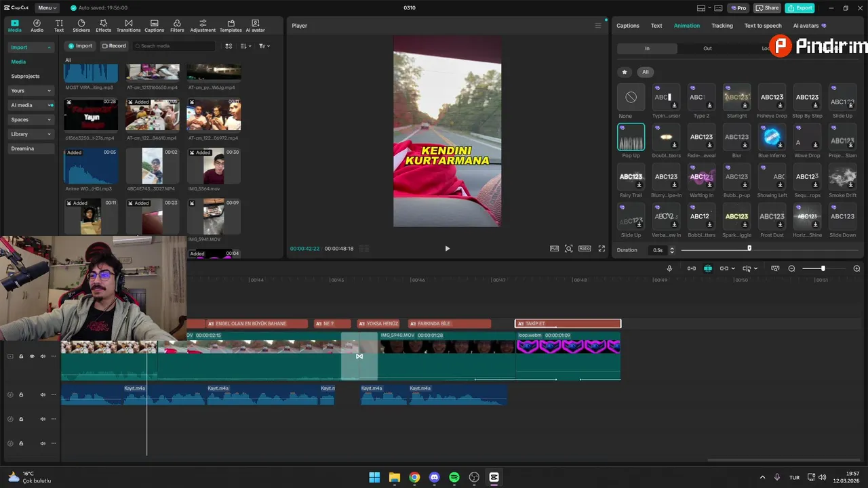The width and height of the screenshot is (868, 488).
Task: Lock the main video track
Action: [x=21, y=357]
